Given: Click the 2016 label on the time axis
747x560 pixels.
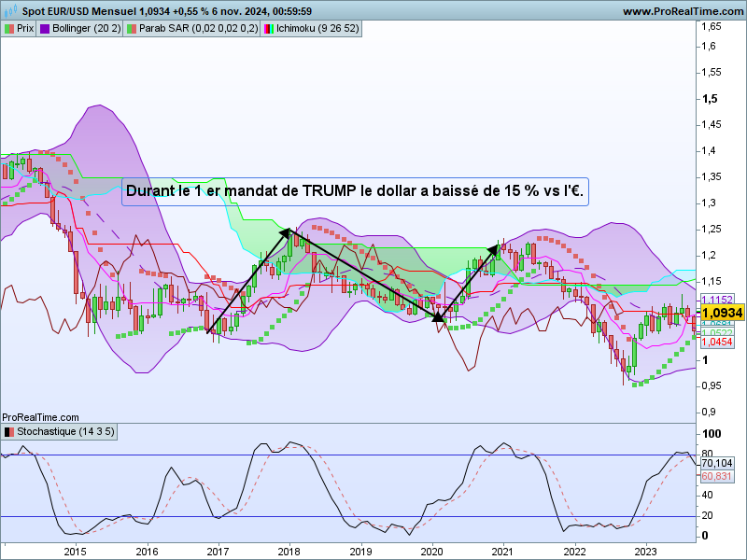Looking at the screenshot, I should [x=147, y=553].
